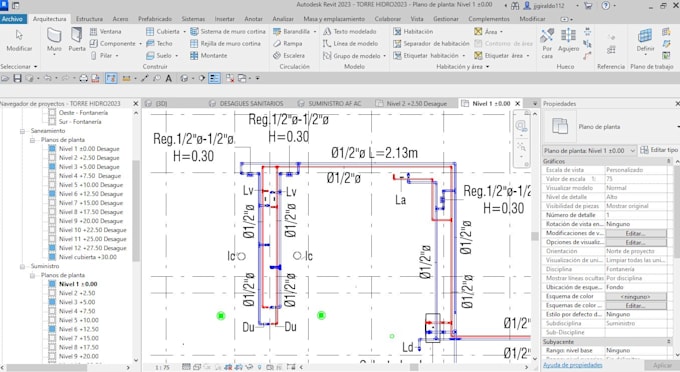Toggle the Nivel 3 +5.00 Desague view box
The width and height of the screenshot is (680, 372).
click(x=52, y=167)
